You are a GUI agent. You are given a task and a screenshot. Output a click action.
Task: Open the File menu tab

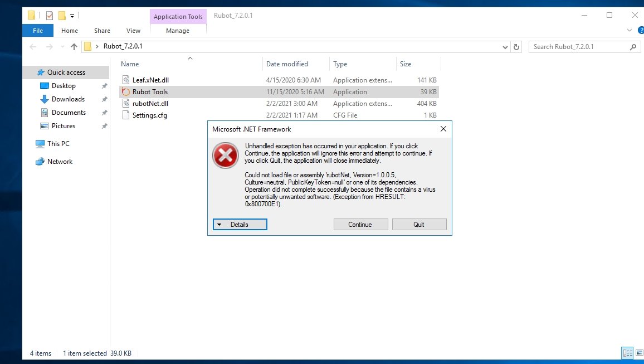(x=38, y=31)
